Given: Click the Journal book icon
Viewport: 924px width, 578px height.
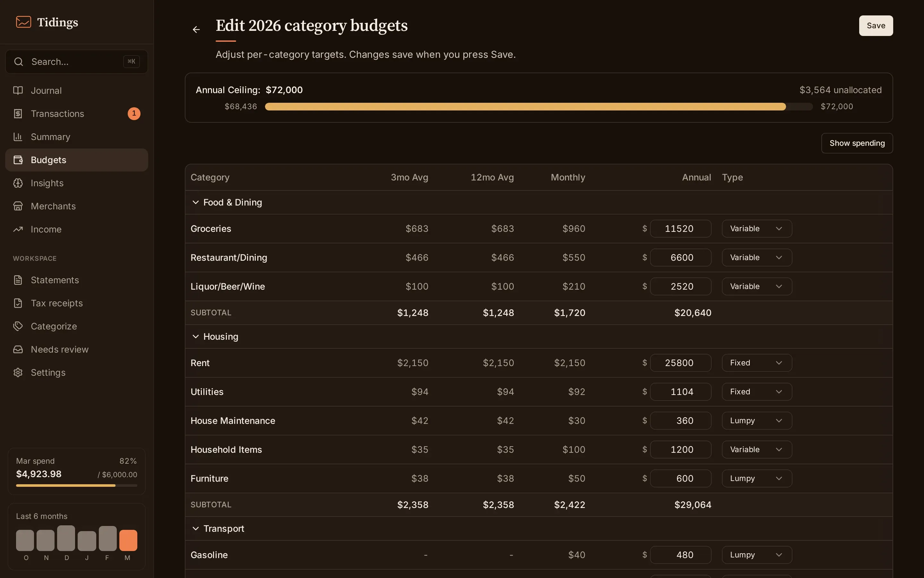Looking at the screenshot, I should pos(18,91).
